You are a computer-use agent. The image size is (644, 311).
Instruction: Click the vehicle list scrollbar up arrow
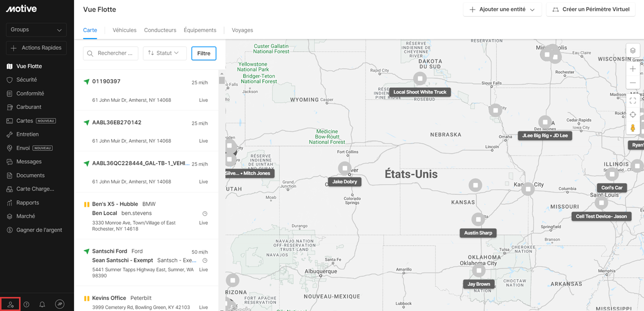click(x=222, y=74)
